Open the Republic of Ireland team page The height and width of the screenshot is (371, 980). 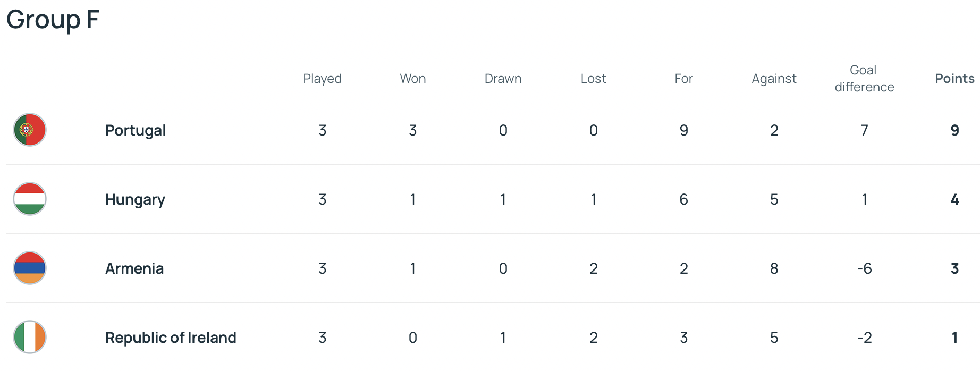click(x=171, y=338)
